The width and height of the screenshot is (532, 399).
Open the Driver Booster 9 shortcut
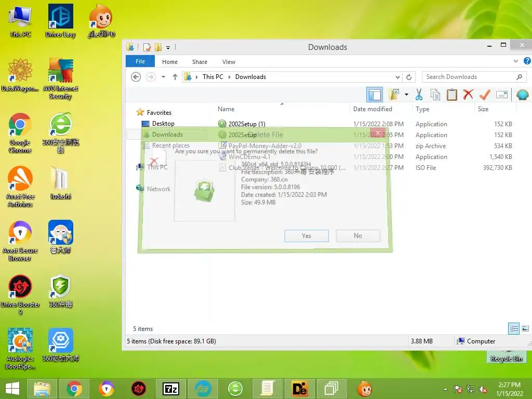(20, 295)
